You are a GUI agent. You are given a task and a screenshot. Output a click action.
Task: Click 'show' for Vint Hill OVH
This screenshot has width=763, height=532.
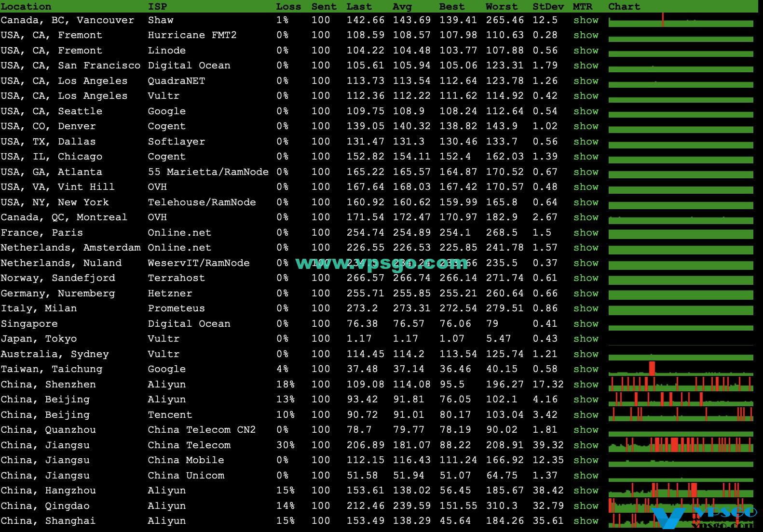(x=586, y=187)
